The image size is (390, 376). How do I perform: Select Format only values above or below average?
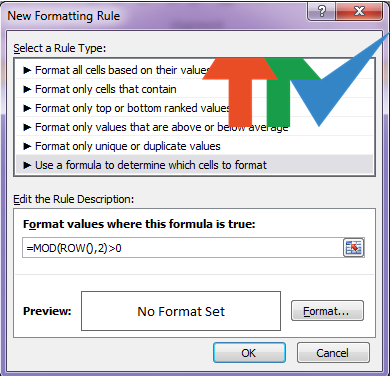click(x=194, y=127)
